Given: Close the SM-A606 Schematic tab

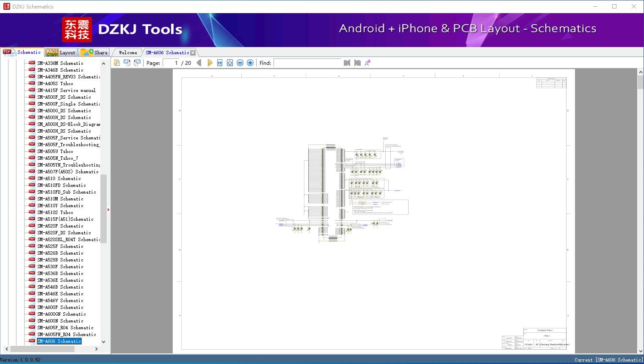Looking at the screenshot, I should (193, 53).
